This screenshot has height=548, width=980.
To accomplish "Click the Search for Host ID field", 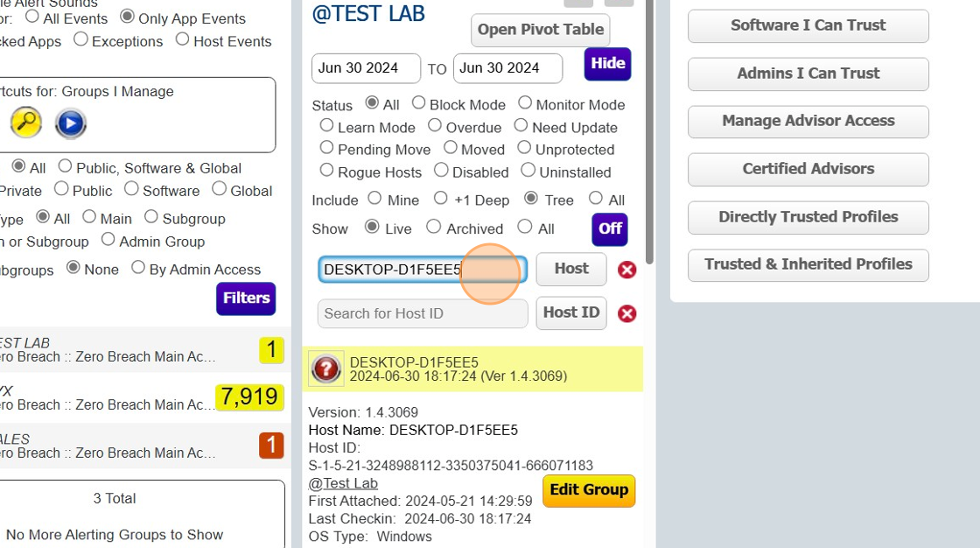I will 423,313.
